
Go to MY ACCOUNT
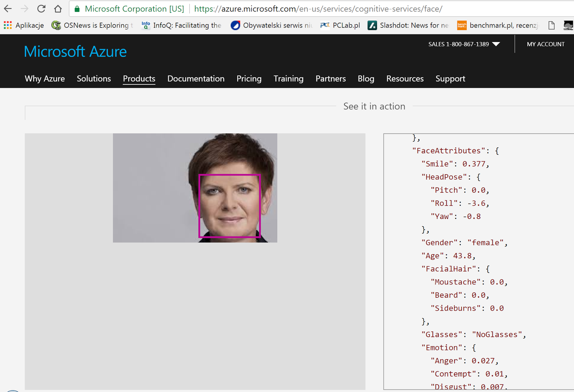tap(545, 44)
